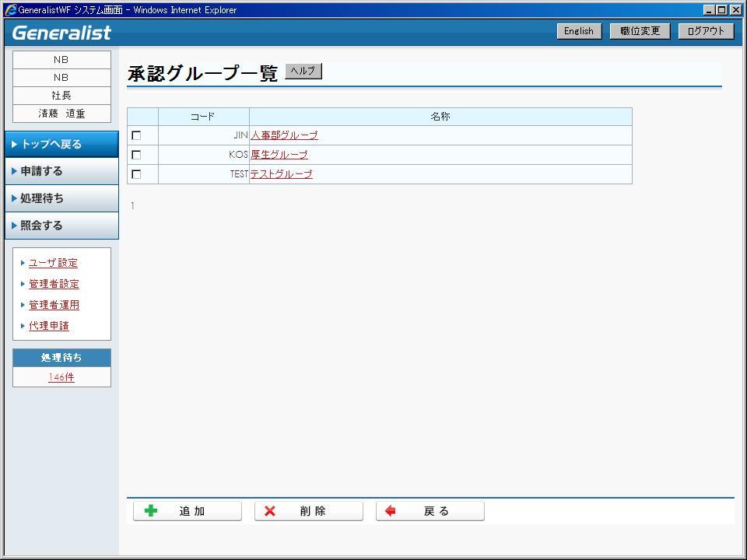Click the 削除 button with red X
The width and height of the screenshot is (747, 560).
coord(309,511)
